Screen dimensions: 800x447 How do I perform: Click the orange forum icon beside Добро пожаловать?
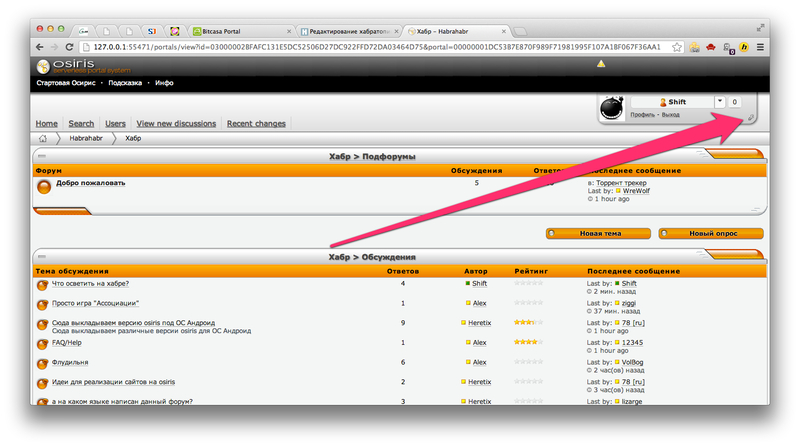(x=44, y=187)
